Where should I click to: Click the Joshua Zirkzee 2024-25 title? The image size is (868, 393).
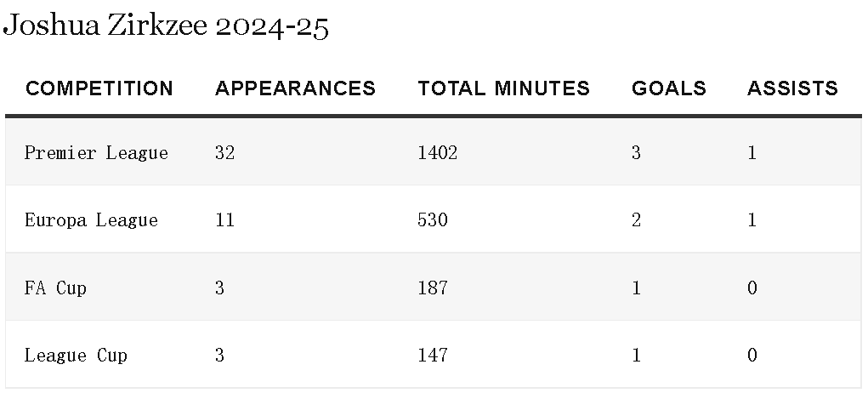click(x=166, y=27)
